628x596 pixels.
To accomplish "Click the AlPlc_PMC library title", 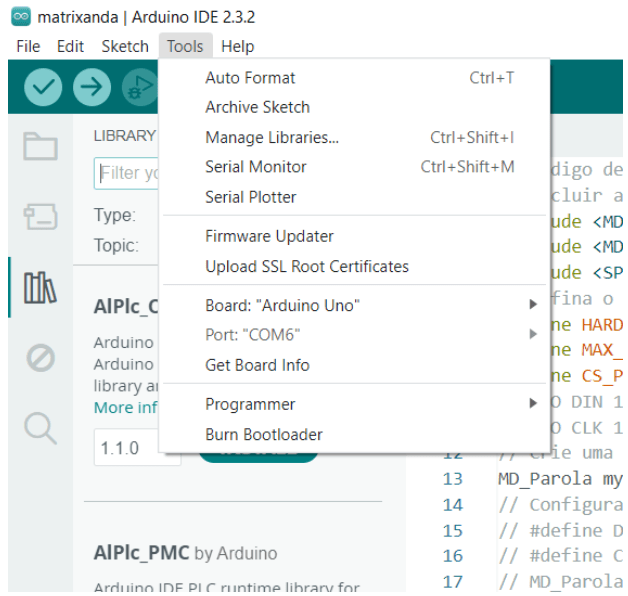I will coord(141,553).
